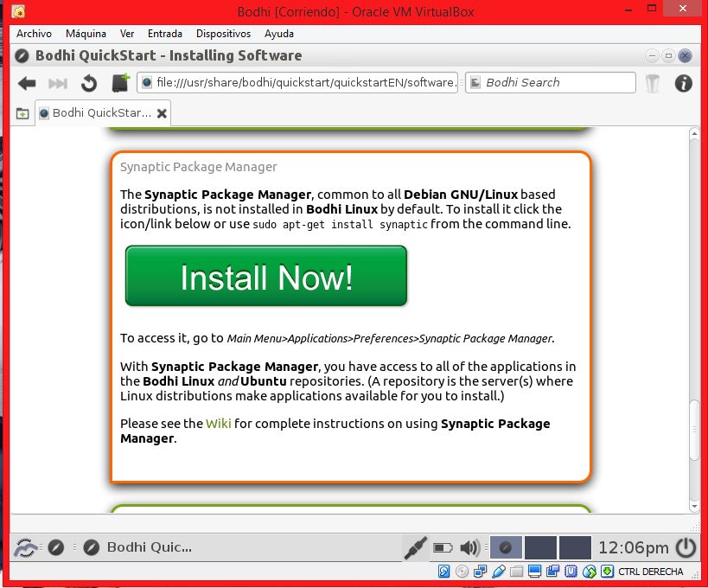Open the browser info icon
The image size is (708, 588).
tap(683, 83)
